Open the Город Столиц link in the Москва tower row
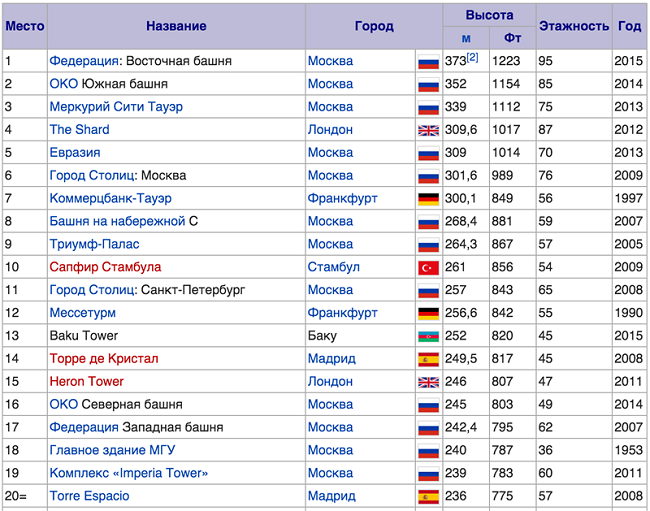The height and width of the screenshot is (511, 650). point(92,175)
